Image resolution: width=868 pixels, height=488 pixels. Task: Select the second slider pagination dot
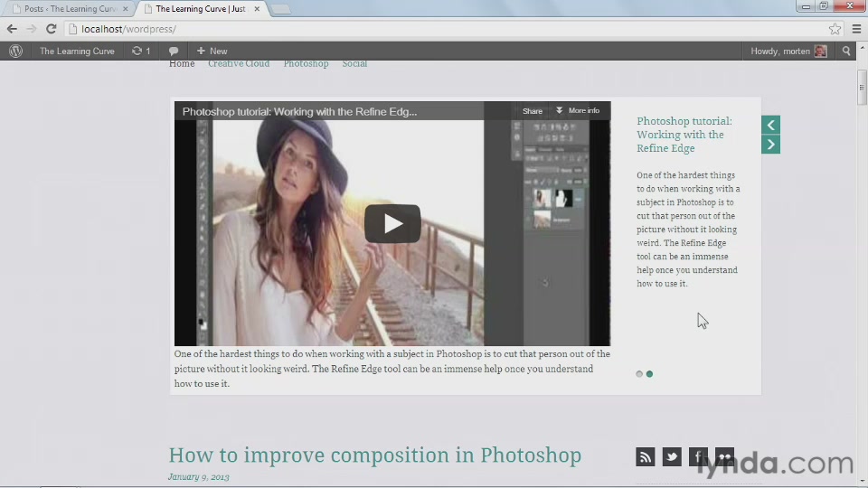coord(649,374)
